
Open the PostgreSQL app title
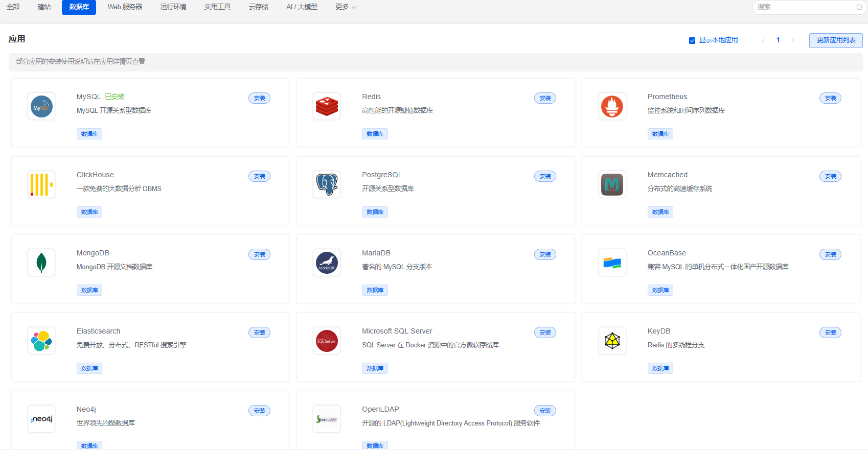click(382, 175)
